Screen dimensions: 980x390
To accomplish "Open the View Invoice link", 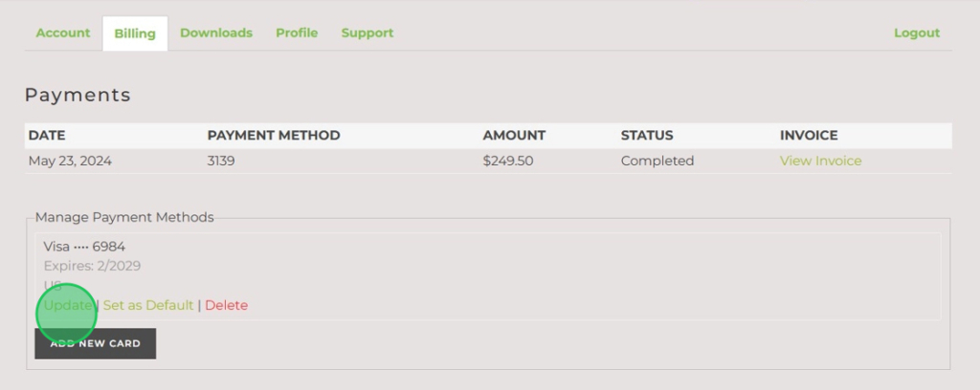I will (820, 161).
